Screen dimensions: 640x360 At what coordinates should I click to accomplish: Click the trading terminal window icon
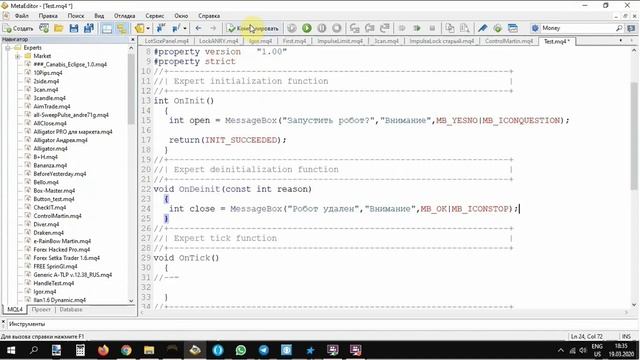pyautogui.click(x=513, y=28)
